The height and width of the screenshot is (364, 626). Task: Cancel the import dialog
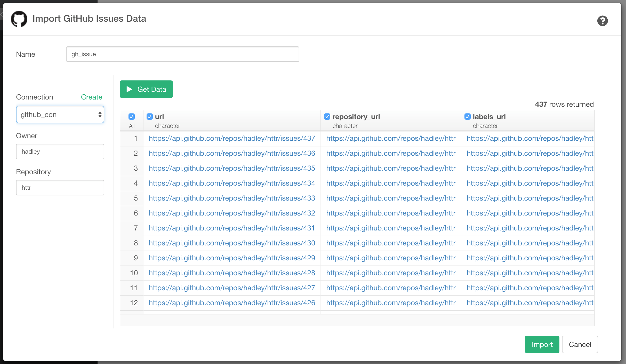click(580, 344)
